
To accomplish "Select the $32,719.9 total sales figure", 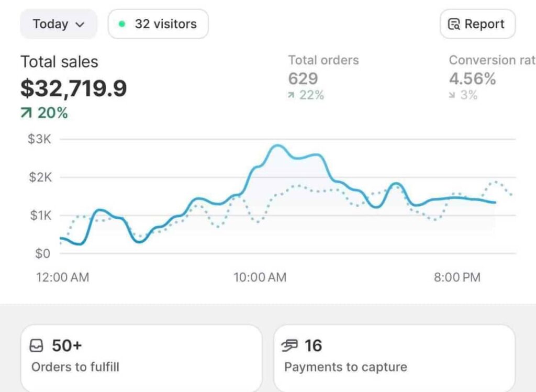I will pos(73,88).
